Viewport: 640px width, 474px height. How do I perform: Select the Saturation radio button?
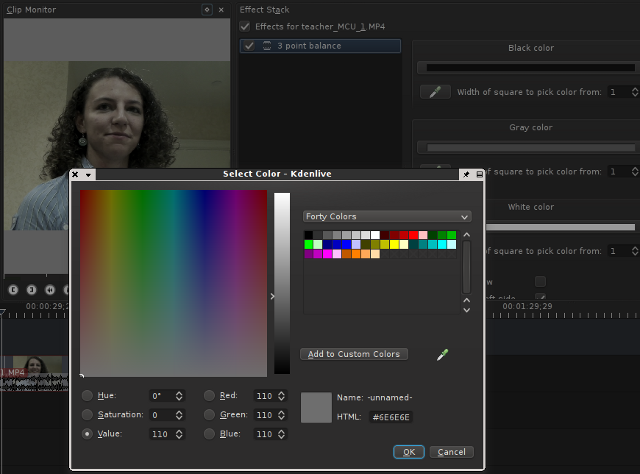(x=88, y=414)
